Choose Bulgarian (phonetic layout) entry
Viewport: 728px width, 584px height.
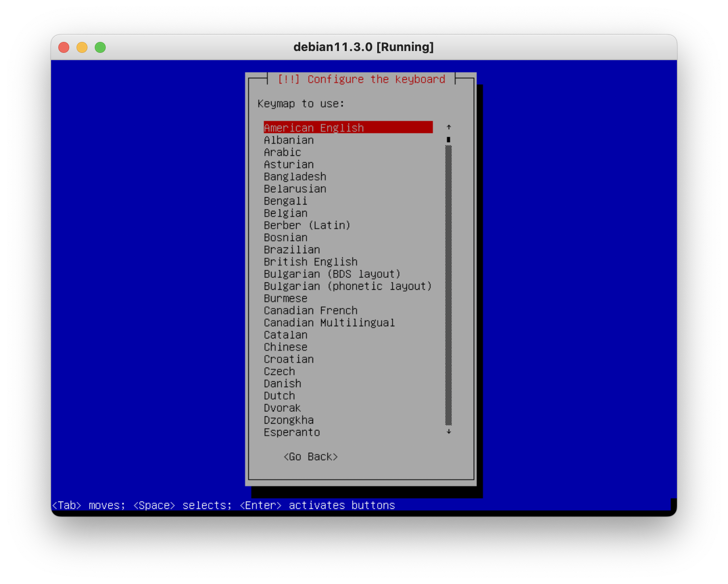[x=348, y=287]
